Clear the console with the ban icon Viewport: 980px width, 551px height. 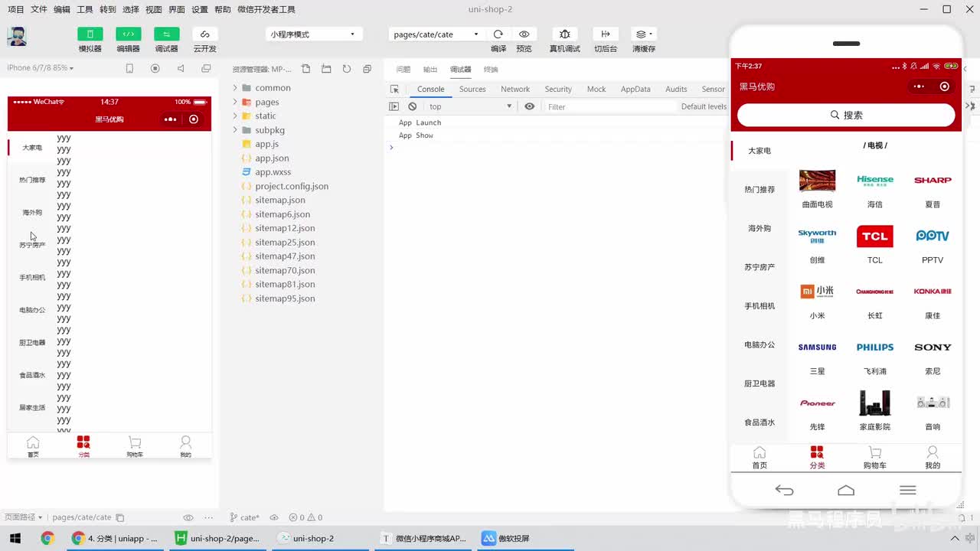pyautogui.click(x=413, y=106)
